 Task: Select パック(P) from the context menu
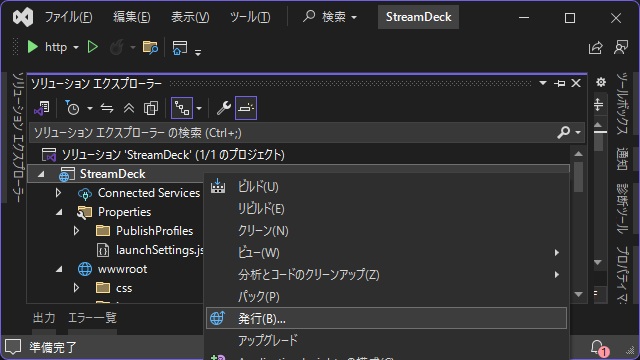[386, 297]
